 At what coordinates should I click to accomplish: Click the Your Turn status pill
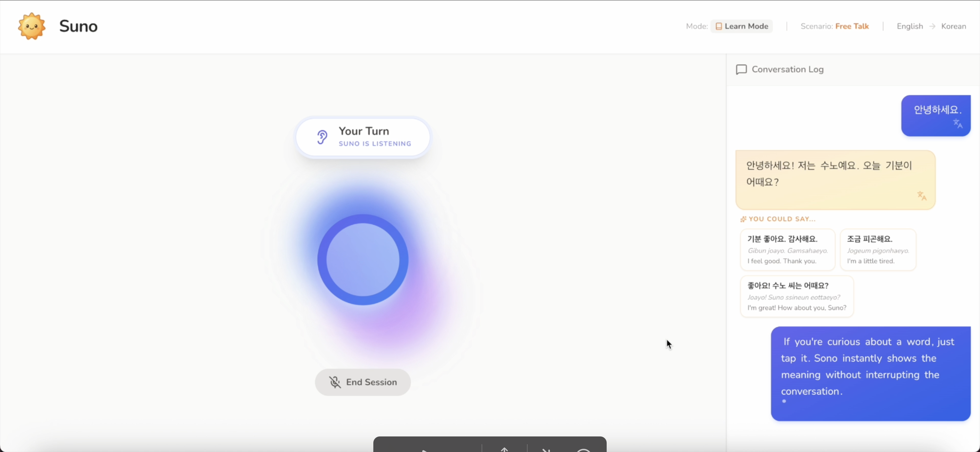click(x=363, y=137)
